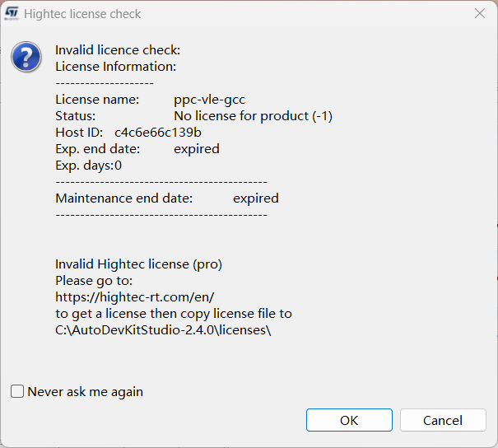
Task: Click the ST logo icon in title bar
Action: 12,14
